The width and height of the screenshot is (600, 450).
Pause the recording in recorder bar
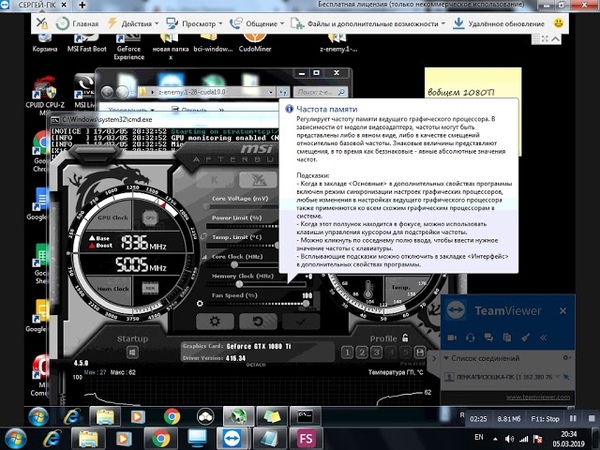[573, 418]
